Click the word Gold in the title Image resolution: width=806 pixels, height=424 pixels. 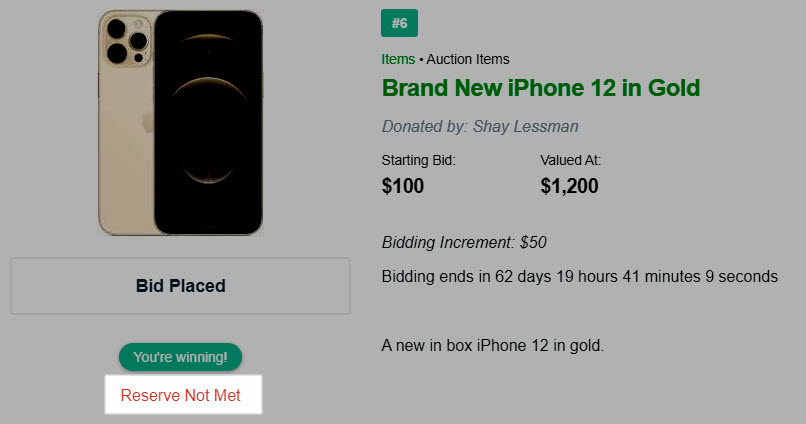[674, 88]
